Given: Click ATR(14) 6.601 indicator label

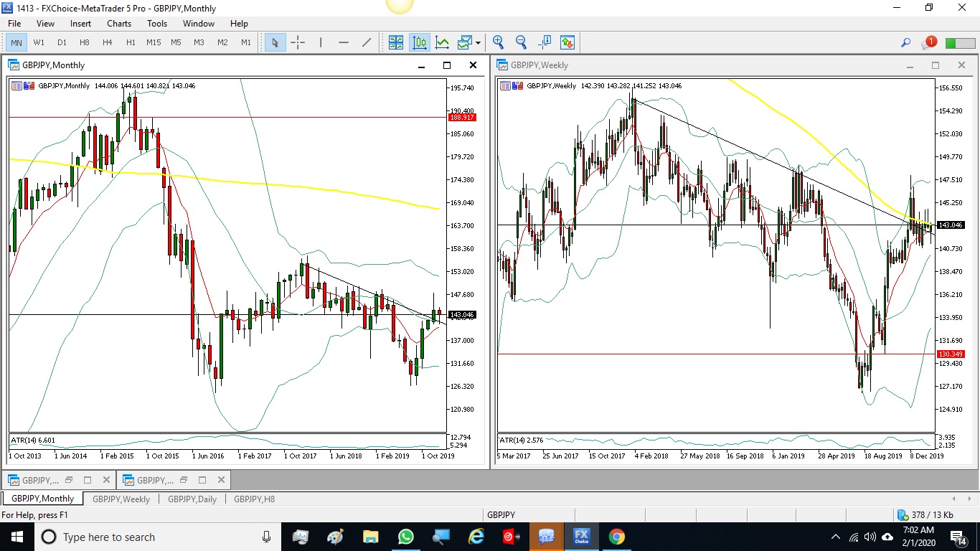Looking at the screenshot, I should 32,440.
